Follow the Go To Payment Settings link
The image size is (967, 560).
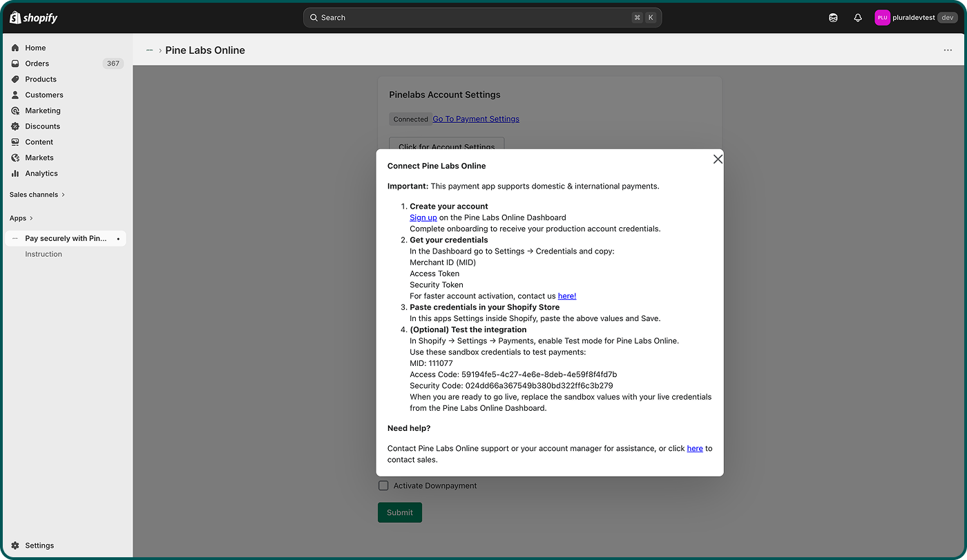point(476,119)
